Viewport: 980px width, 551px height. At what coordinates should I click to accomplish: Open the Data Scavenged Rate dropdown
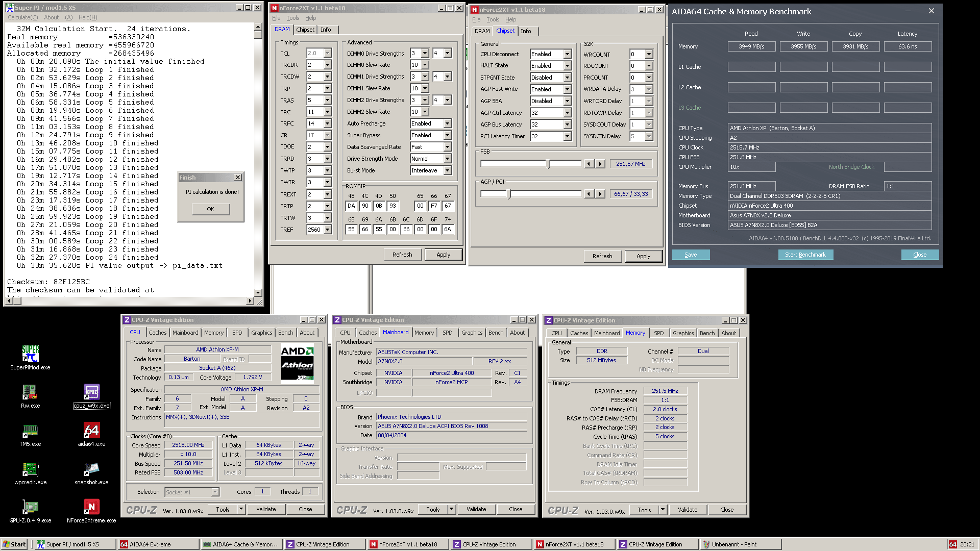point(447,147)
